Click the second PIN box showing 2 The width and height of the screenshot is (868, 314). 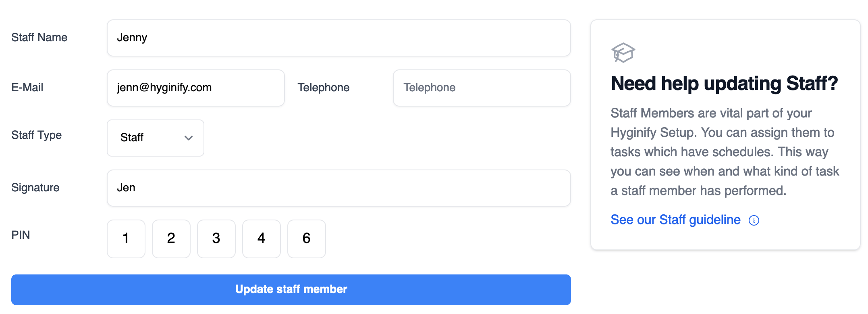pyautogui.click(x=171, y=239)
